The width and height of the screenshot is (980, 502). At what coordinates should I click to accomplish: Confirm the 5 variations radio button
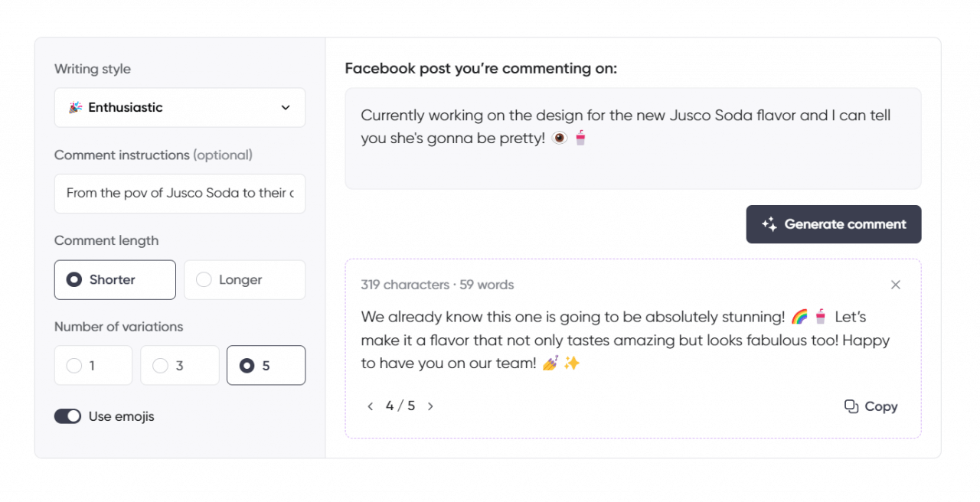(266, 365)
